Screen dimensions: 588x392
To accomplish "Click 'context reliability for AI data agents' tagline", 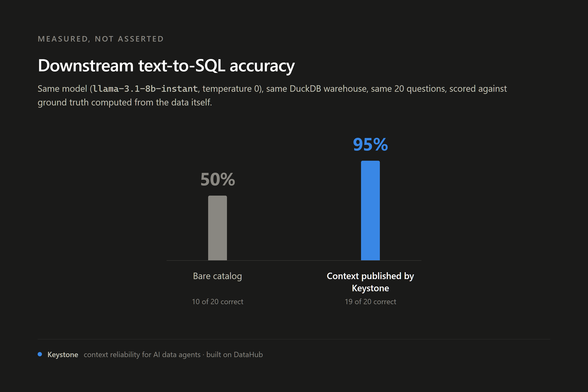I will point(142,355).
